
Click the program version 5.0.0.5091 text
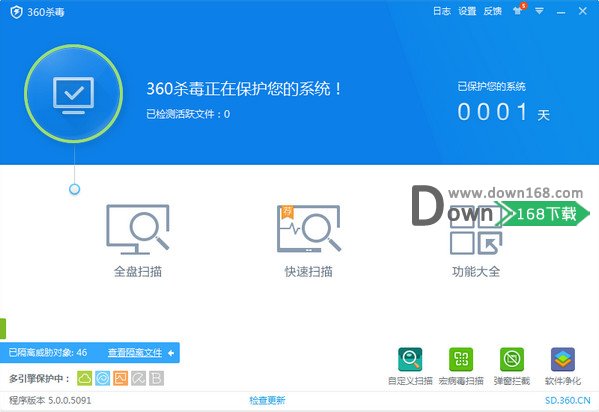tap(50, 400)
